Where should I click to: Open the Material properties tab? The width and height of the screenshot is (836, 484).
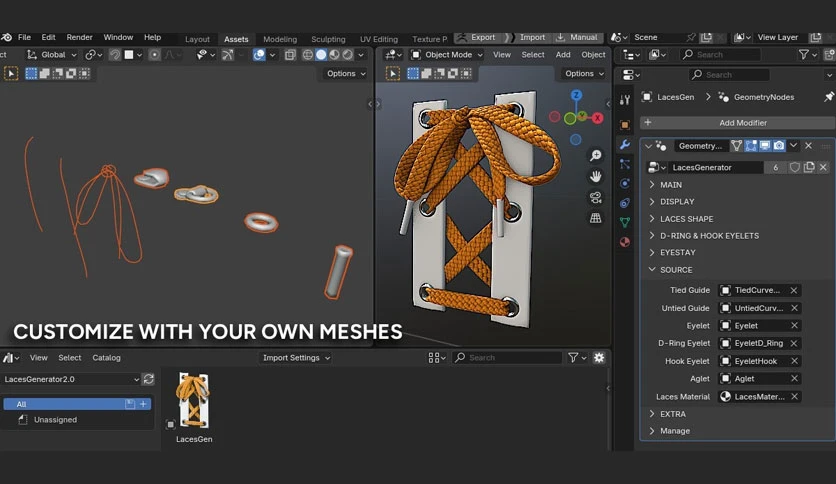pyautogui.click(x=625, y=242)
